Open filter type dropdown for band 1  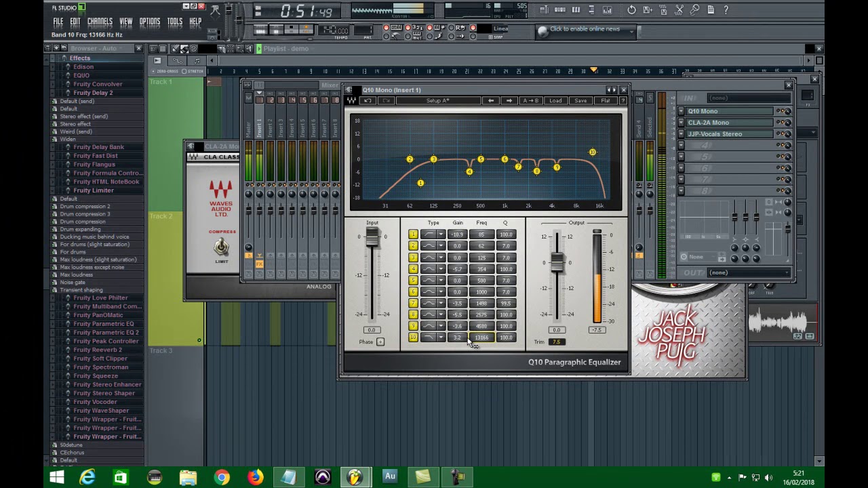tap(441, 235)
